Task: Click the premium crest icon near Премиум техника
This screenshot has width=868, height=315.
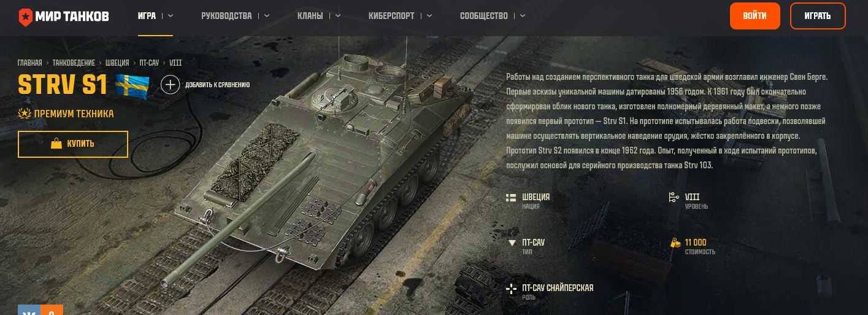Action: (x=25, y=114)
